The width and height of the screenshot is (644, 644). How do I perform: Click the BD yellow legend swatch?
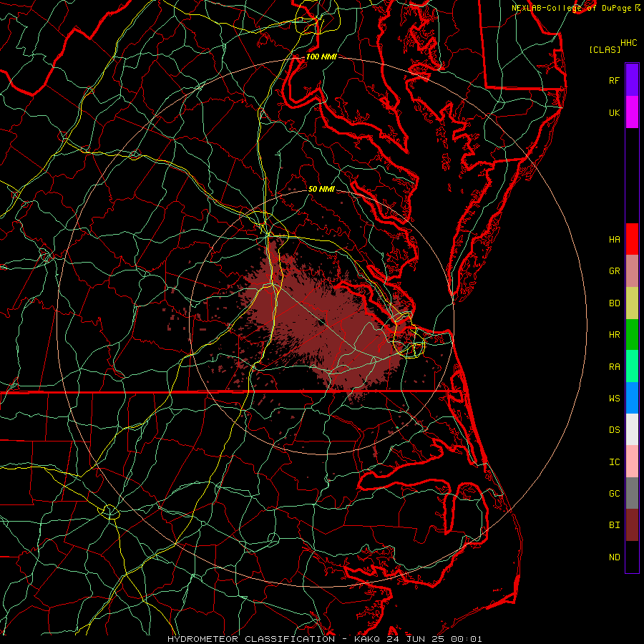[632, 303]
